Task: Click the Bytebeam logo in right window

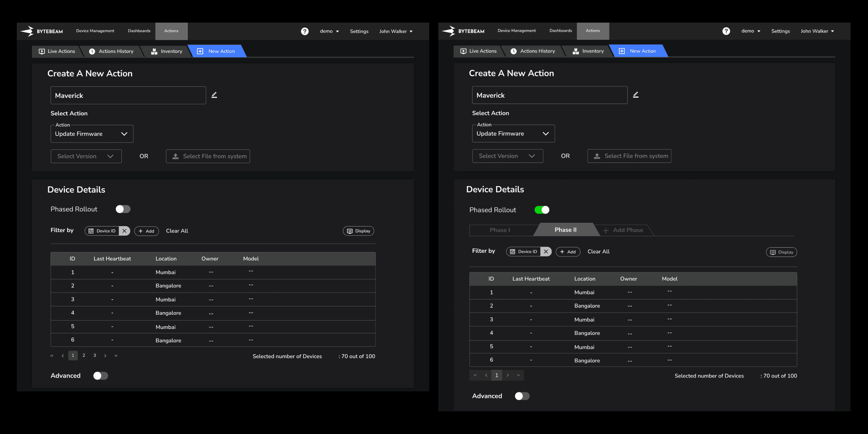Action: click(x=463, y=31)
